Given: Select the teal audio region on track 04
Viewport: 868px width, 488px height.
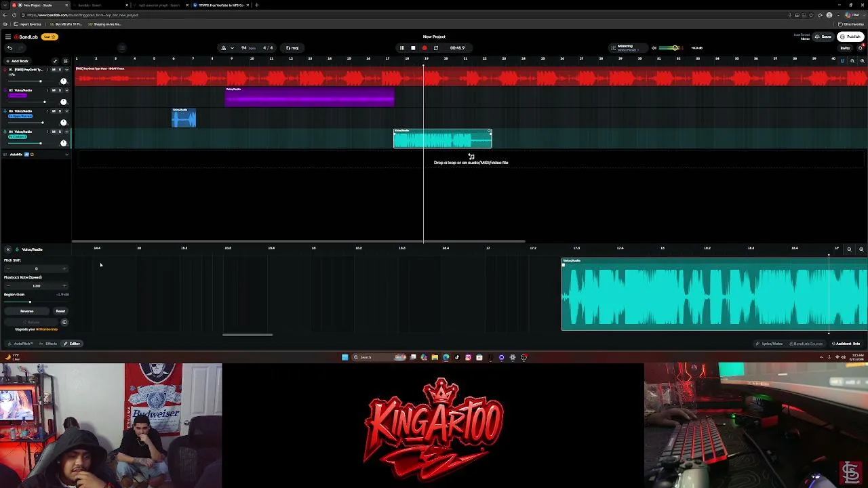Looking at the screenshot, I should (443, 138).
